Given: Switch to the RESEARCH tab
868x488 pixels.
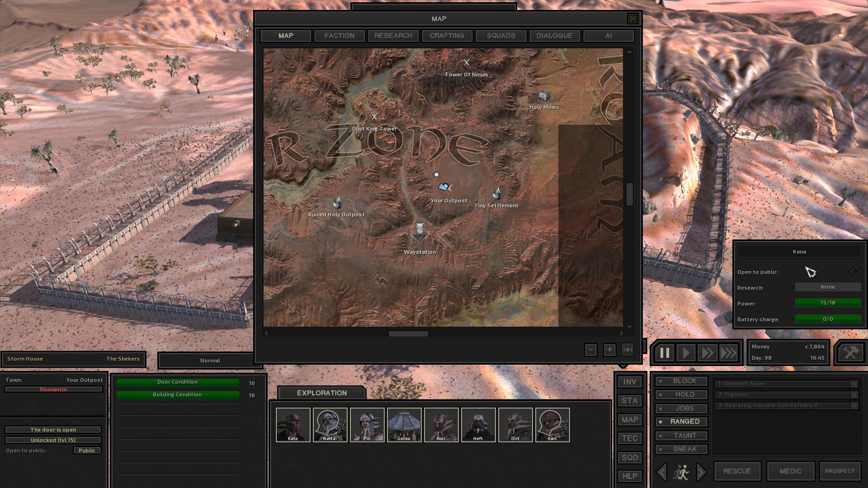Looking at the screenshot, I should tap(393, 36).
